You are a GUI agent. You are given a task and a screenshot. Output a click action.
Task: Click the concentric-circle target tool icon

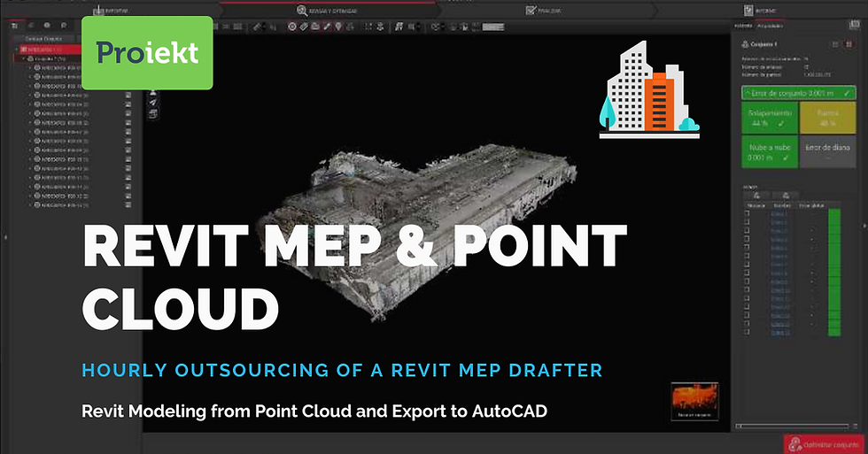click(292, 27)
